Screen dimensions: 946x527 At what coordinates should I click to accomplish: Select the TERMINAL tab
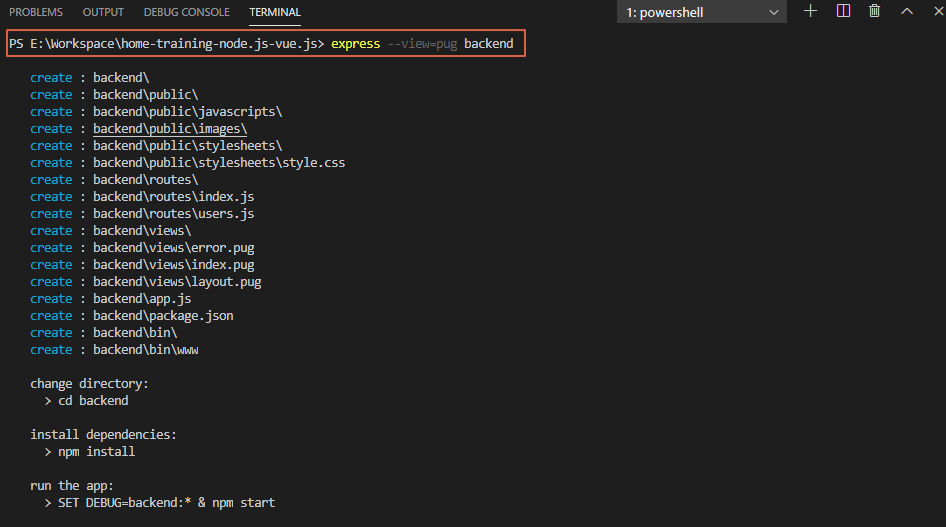click(275, 12)
